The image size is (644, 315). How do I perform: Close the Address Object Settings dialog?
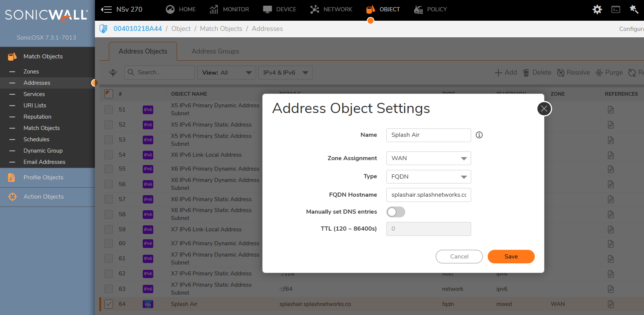(544, 109)
